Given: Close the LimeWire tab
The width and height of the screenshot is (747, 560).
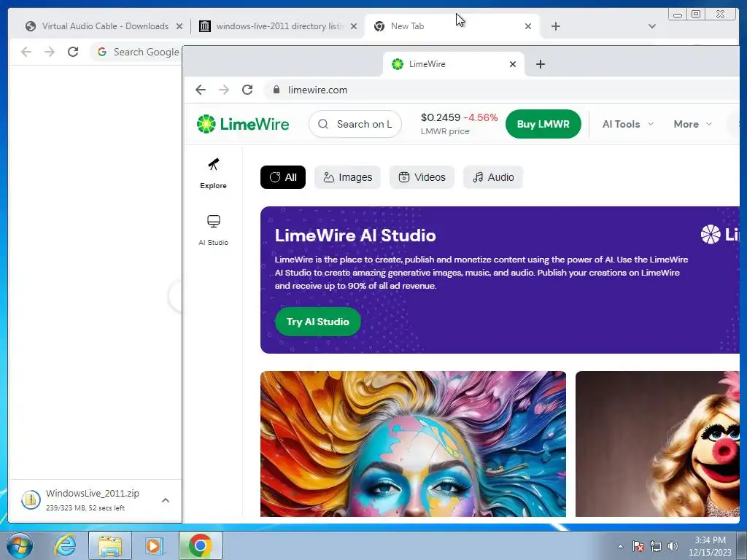Looking at the screenshot, I should click(513, 64).
